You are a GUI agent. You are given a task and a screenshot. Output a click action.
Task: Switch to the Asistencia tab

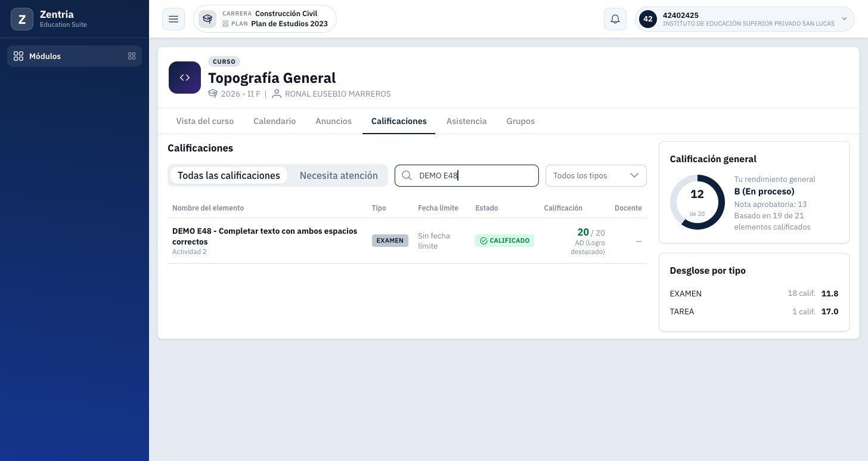tap(466, 121)
